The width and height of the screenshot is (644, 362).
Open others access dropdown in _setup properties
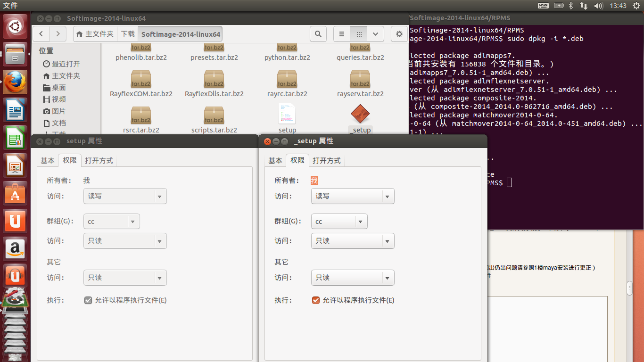[x=353, y=278]
